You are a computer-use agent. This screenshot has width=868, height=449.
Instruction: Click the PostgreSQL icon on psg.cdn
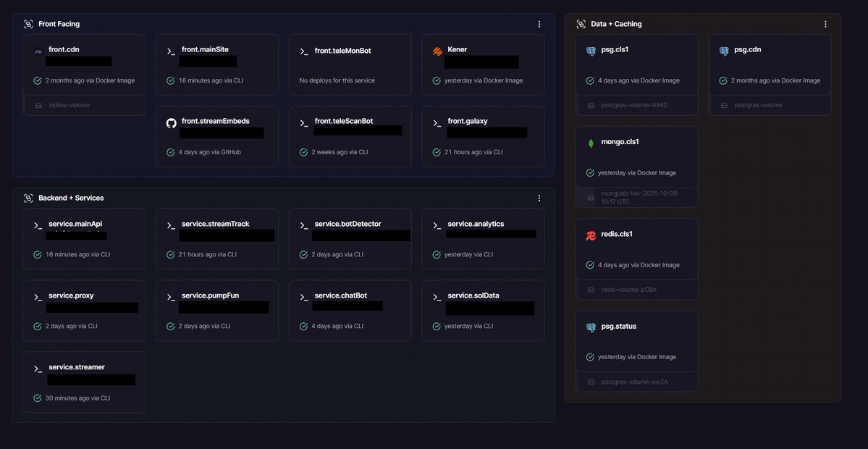(723, 51)
